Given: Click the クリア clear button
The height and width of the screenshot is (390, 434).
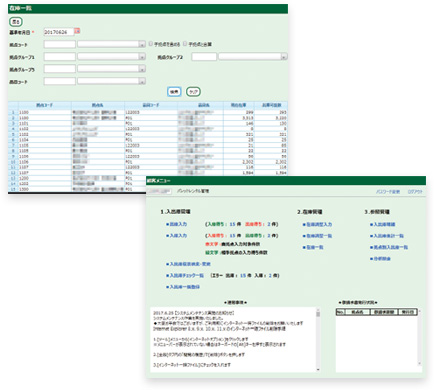Looking at the screenshot, I should click(193, 92).
